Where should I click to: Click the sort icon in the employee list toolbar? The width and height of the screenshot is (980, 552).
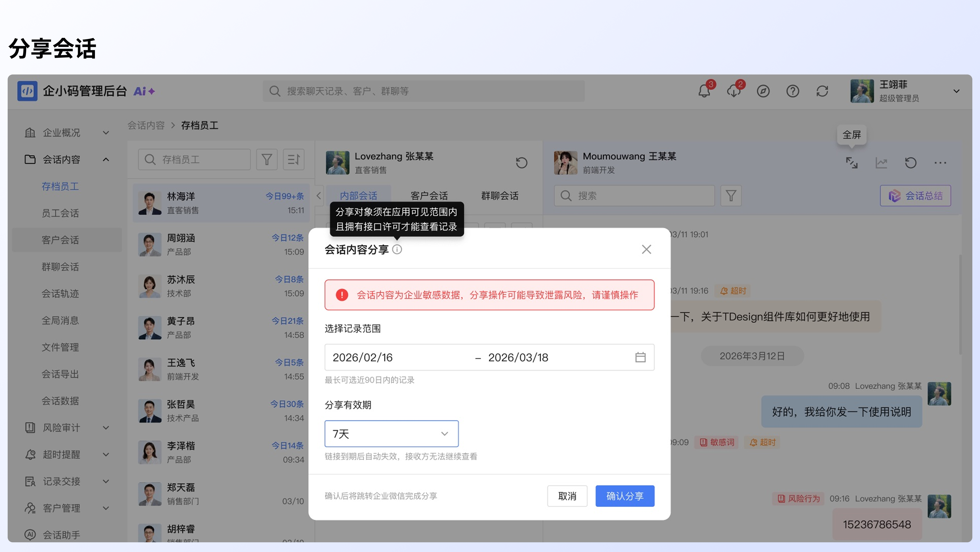293,159
